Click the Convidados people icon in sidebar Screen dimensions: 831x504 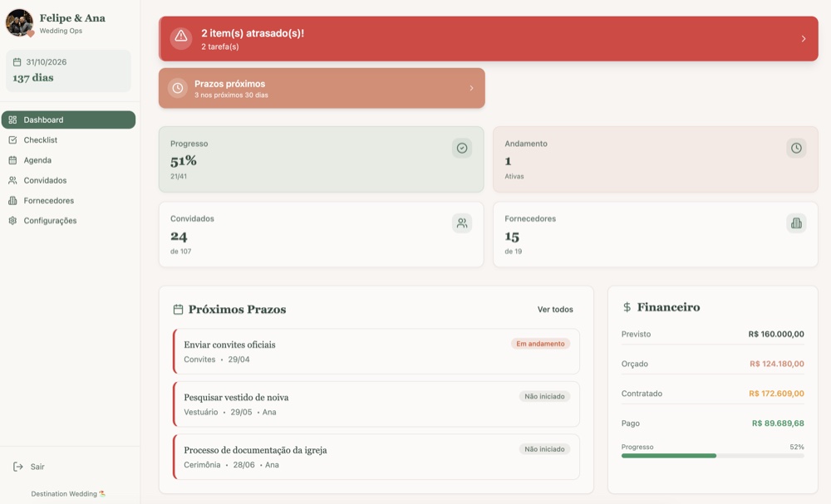coord(12,180)
